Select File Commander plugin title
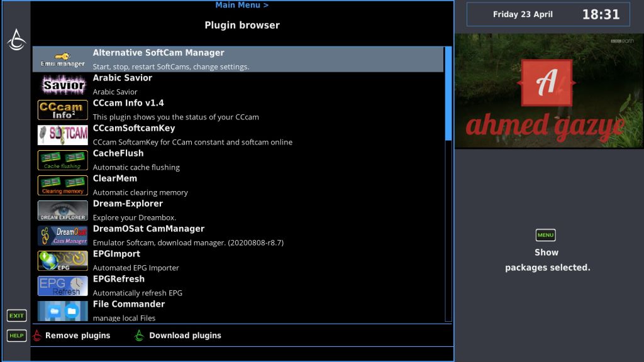This screenshot has width=644, height=362. pyautogui.click(x=129, y=304)
